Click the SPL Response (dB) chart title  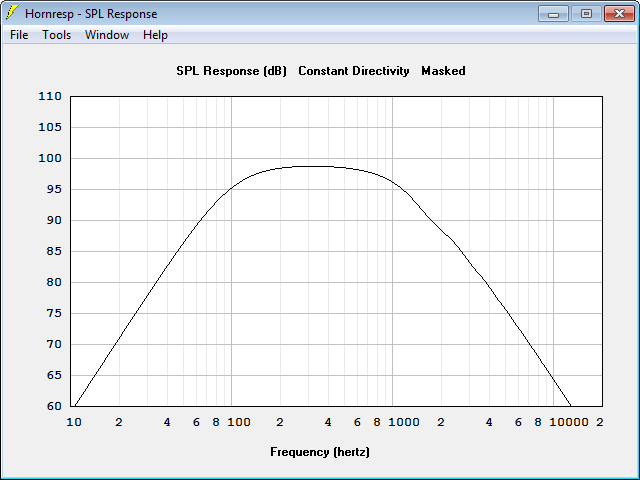(x=231, y=71)
